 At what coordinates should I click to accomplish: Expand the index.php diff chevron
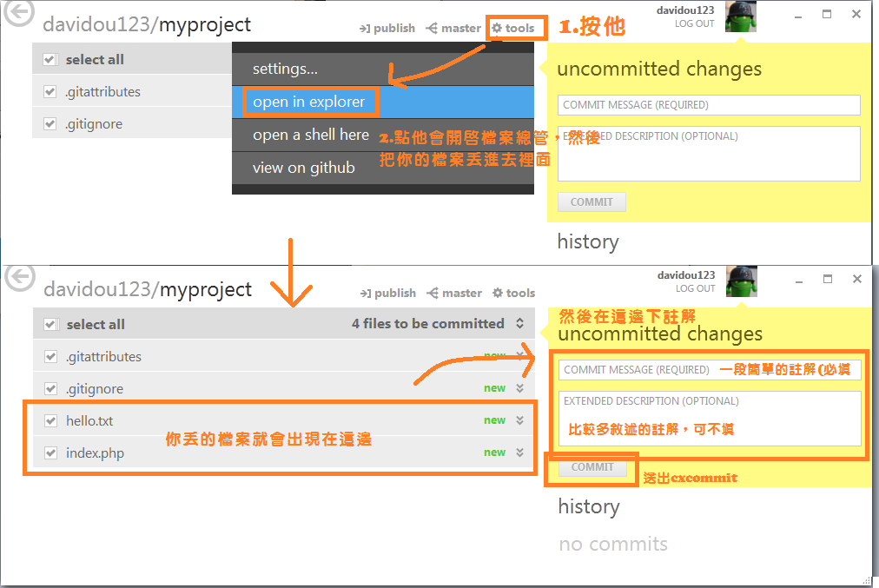[519, 453]
